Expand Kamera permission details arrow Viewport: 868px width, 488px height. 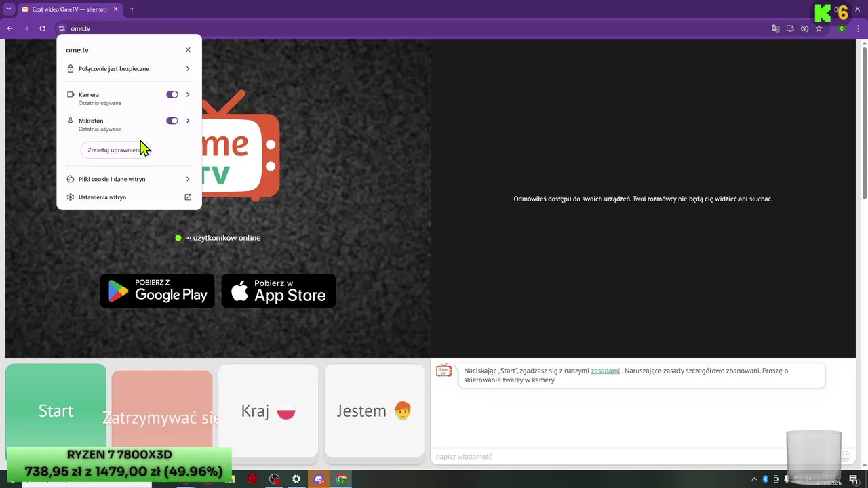(x=188, y=95)
